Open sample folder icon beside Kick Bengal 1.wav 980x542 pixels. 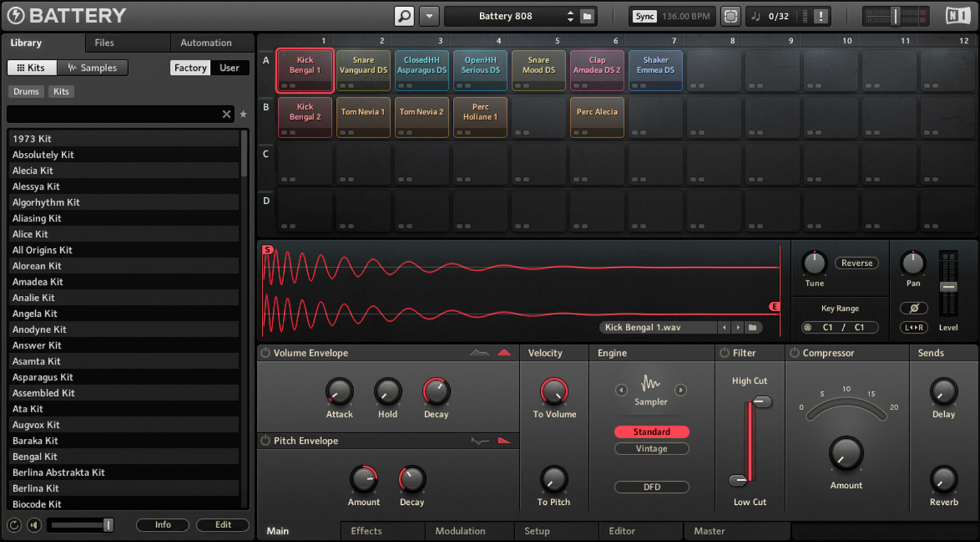tap(752, 327)
